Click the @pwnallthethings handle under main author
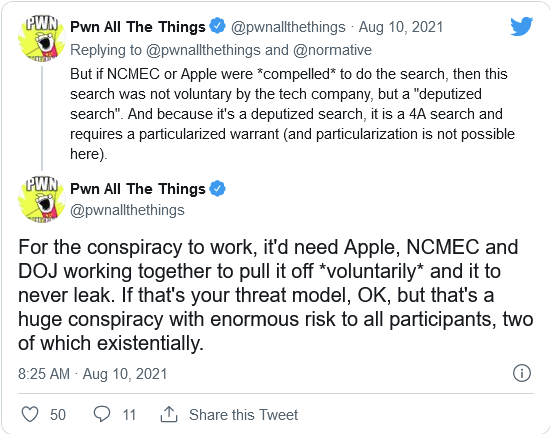The height and width of the screenshot is (434, 550). tap(127, 210)
